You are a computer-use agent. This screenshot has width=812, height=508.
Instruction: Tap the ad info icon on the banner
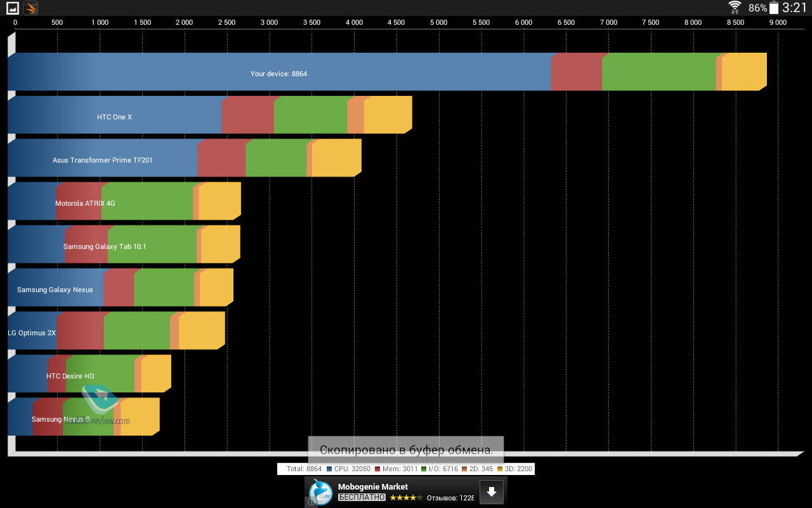[x=311, y=502]
